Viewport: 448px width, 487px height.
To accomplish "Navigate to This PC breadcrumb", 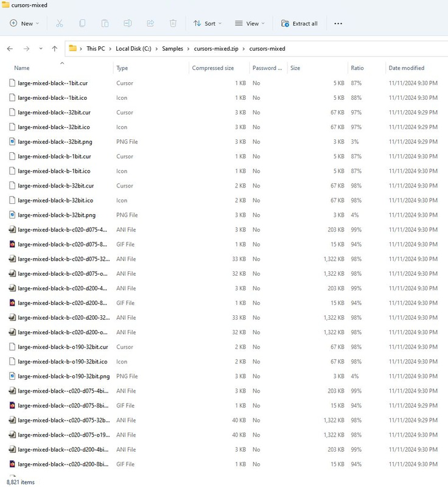I will (x=96, y=49).
